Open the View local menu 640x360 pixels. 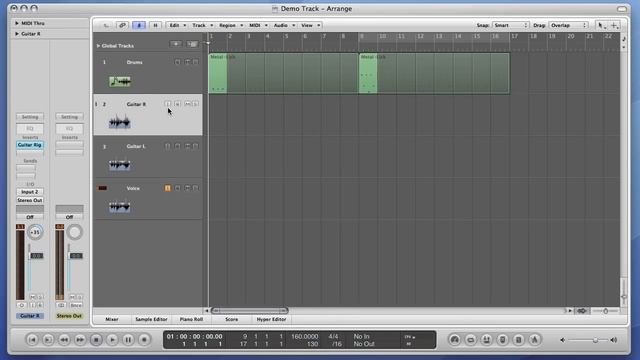[x=310, y=25]
